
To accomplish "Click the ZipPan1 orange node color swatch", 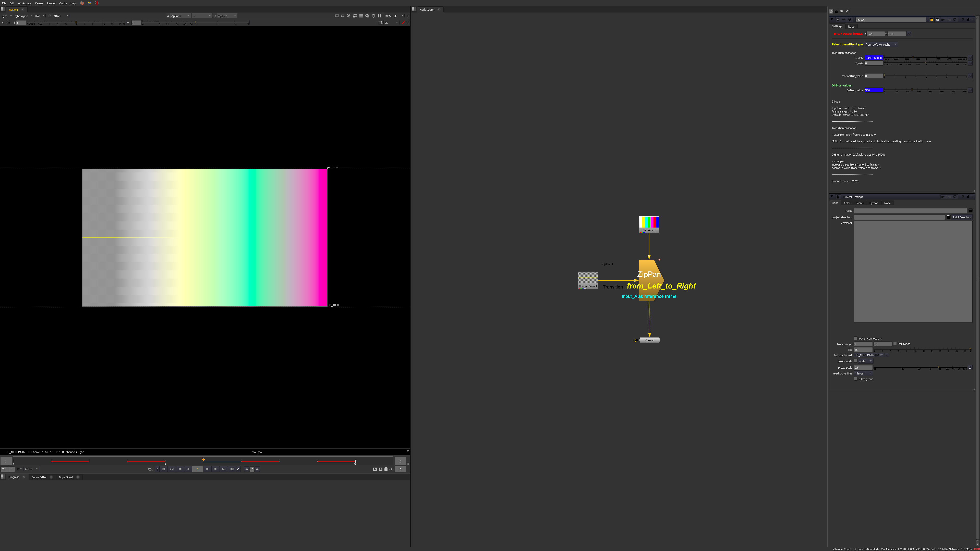I will (x=931, y=20).
